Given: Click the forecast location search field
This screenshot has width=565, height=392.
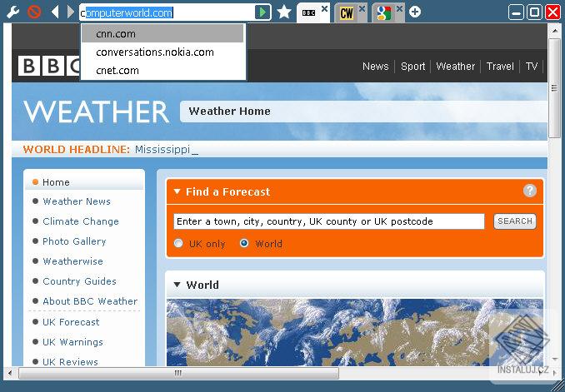Looking at the screenshot, I should (x=329, y=221).
